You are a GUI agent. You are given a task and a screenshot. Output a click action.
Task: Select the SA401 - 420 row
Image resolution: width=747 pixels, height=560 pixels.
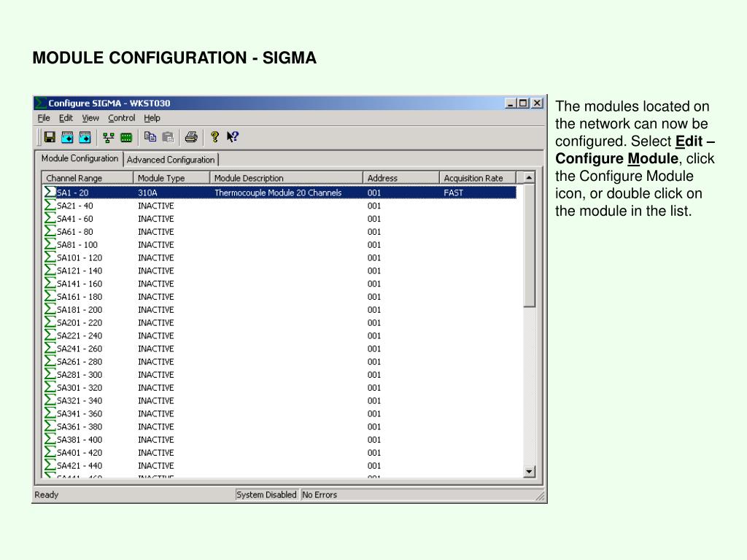click(279, 452)
